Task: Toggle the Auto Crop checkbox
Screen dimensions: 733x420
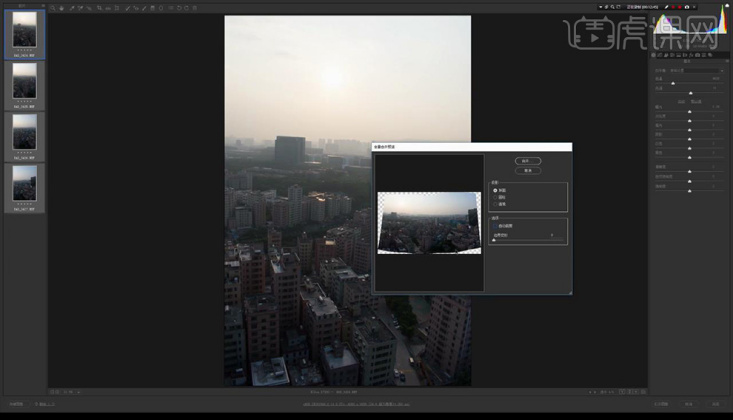Action: click(x=495, y=226)
